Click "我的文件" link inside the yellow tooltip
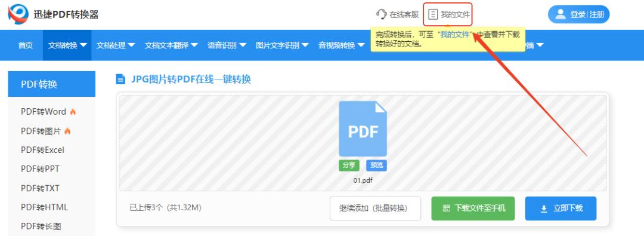 pyautogui.click(x=455, y=35)
